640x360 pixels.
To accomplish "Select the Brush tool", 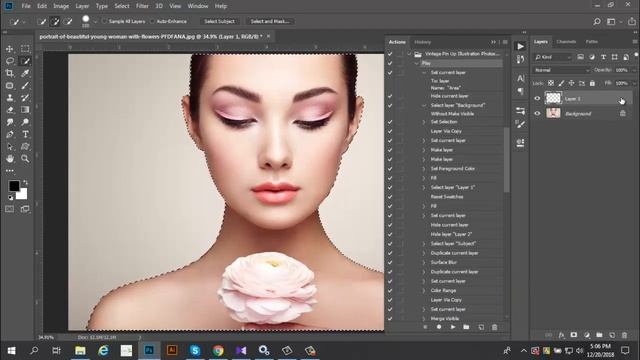I will coord(25,86).
